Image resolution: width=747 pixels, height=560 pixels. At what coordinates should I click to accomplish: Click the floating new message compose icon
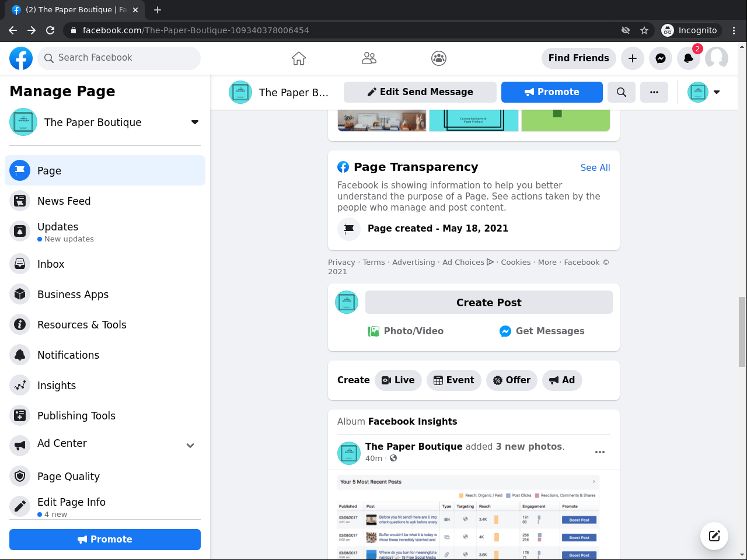pyautogui.click(x=714, y=536)
